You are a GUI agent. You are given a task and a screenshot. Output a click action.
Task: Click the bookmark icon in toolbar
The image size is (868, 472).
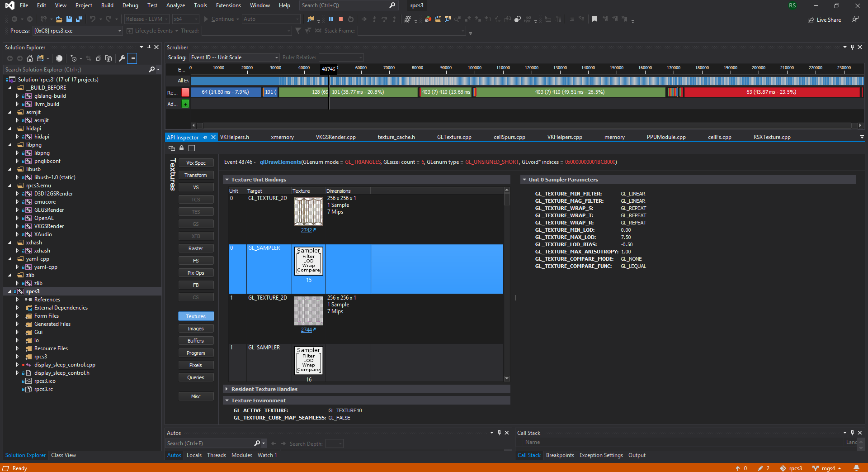[594, 19]
